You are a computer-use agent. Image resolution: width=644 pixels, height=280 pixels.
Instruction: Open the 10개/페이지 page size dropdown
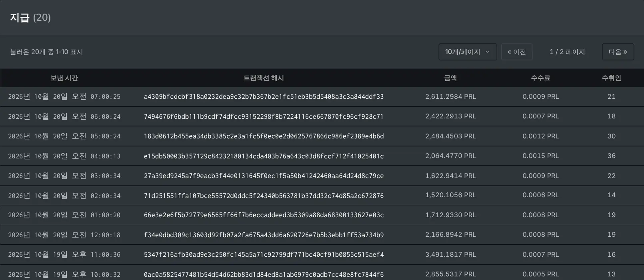(468, 52)
